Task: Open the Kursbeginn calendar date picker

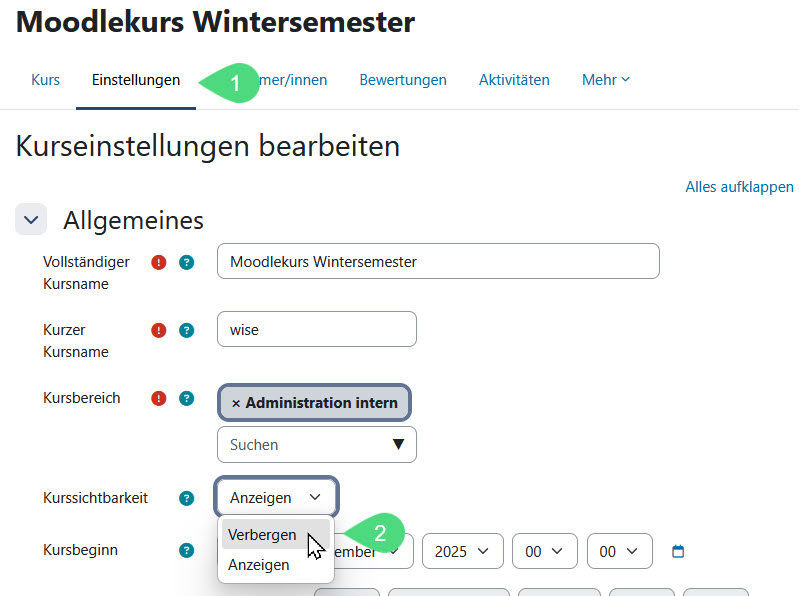Action: click(x=678, y=551)
